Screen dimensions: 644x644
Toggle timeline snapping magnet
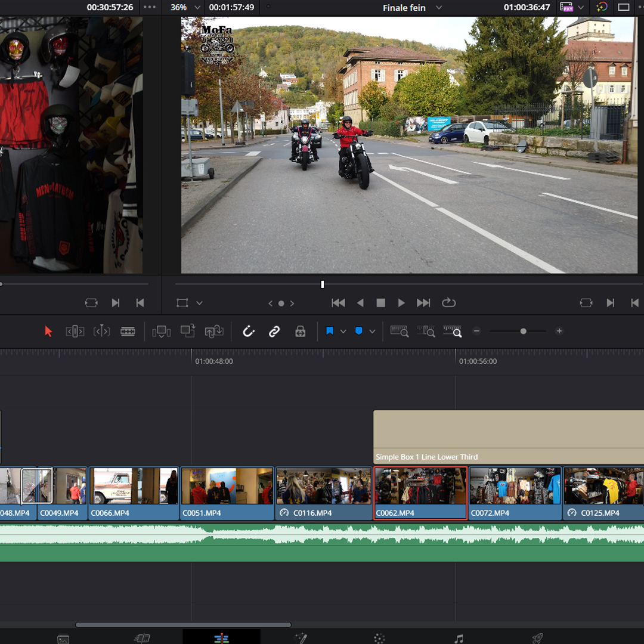(249, 331)
